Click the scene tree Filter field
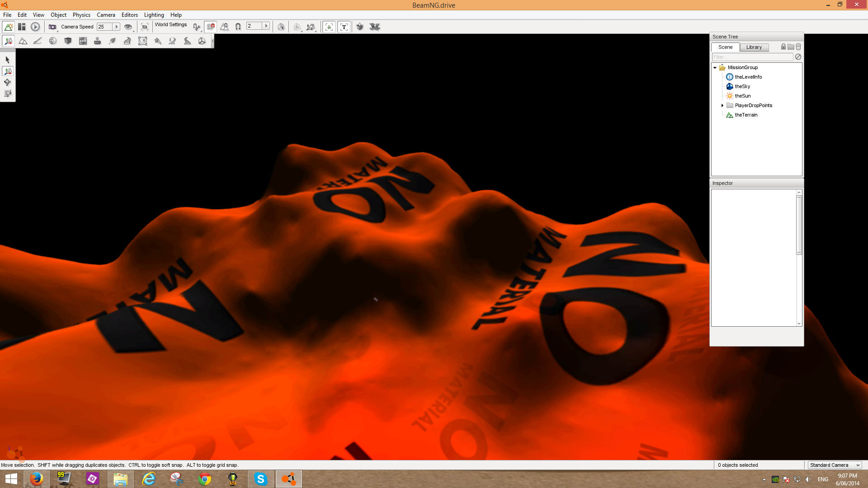This screenshot has width=868, height=488. click(x=752, y=57)
